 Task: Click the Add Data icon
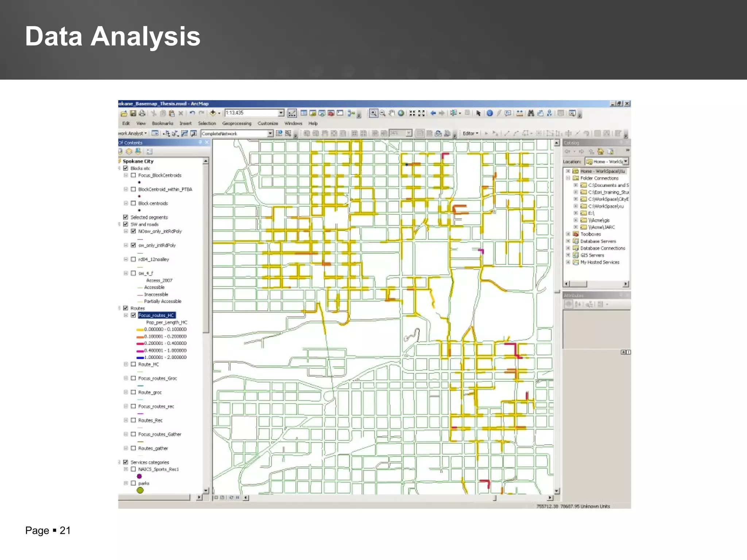[x=213, y=113]
